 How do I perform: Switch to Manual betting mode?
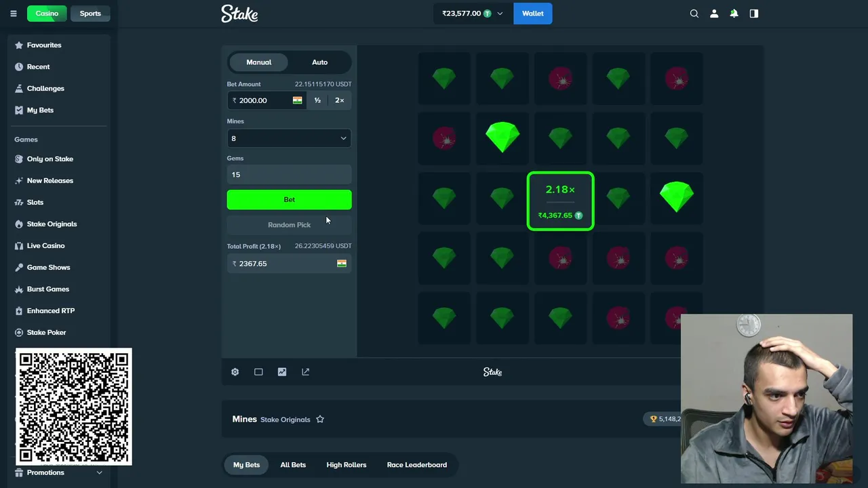click(x=259, y=62)
